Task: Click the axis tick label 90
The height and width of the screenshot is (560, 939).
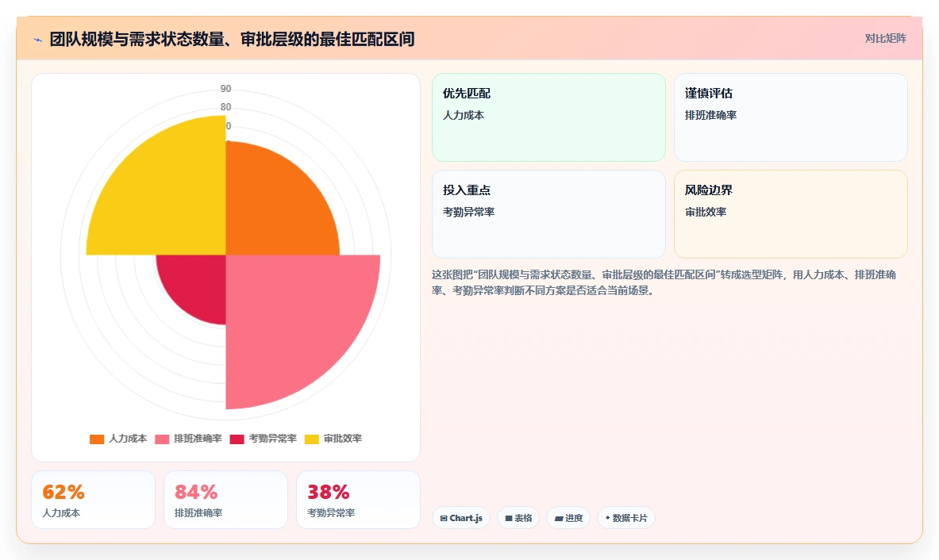Action: 225,89
